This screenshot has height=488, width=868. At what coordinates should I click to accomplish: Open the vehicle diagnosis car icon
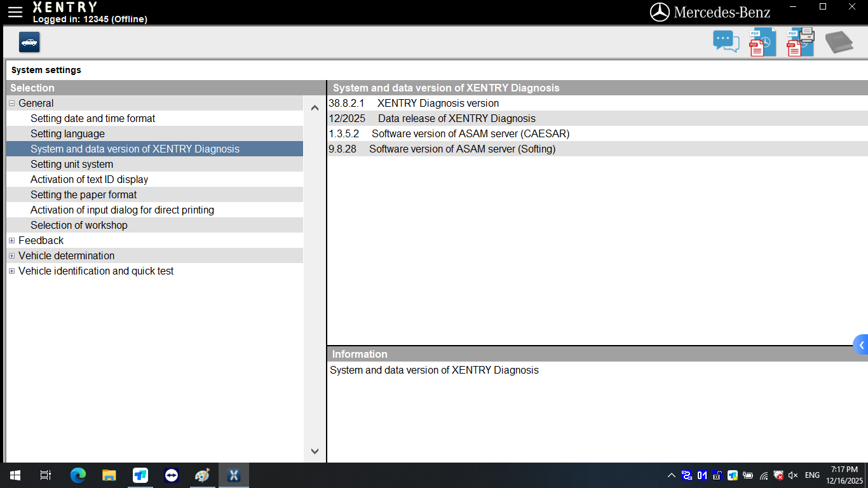coord(29,42)
